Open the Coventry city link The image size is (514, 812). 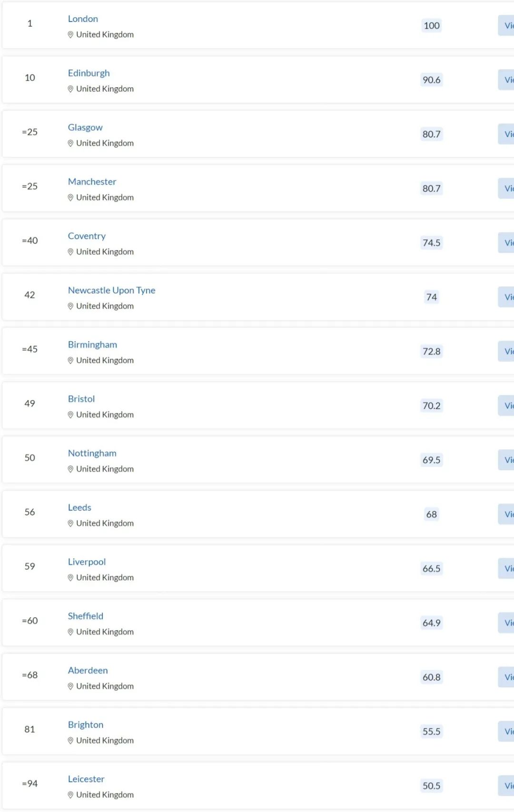(x=87, y=236)
